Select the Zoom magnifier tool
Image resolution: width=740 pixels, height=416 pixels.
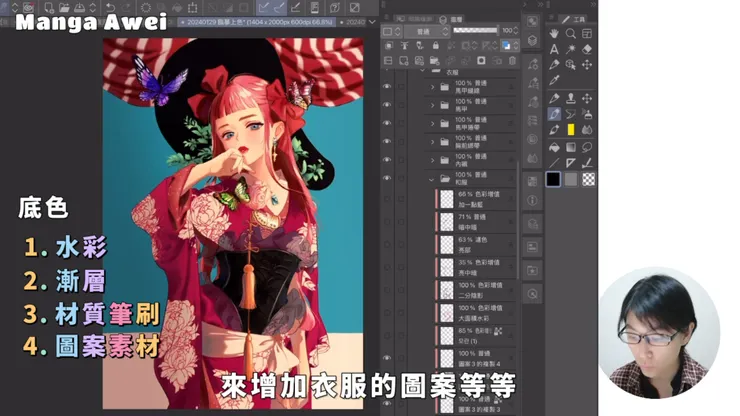[x=571, y=34]
